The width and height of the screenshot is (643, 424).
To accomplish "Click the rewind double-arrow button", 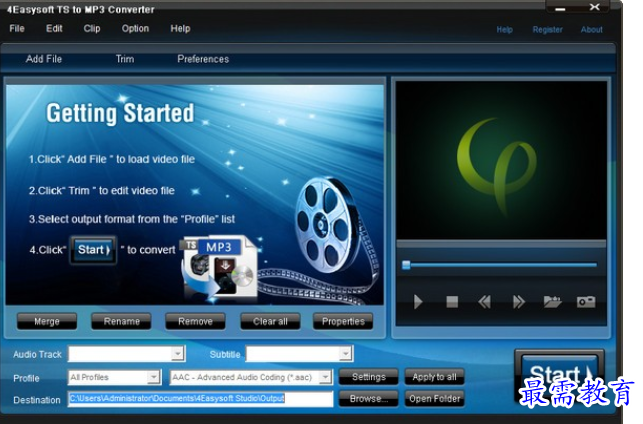I will click(484, 302).
